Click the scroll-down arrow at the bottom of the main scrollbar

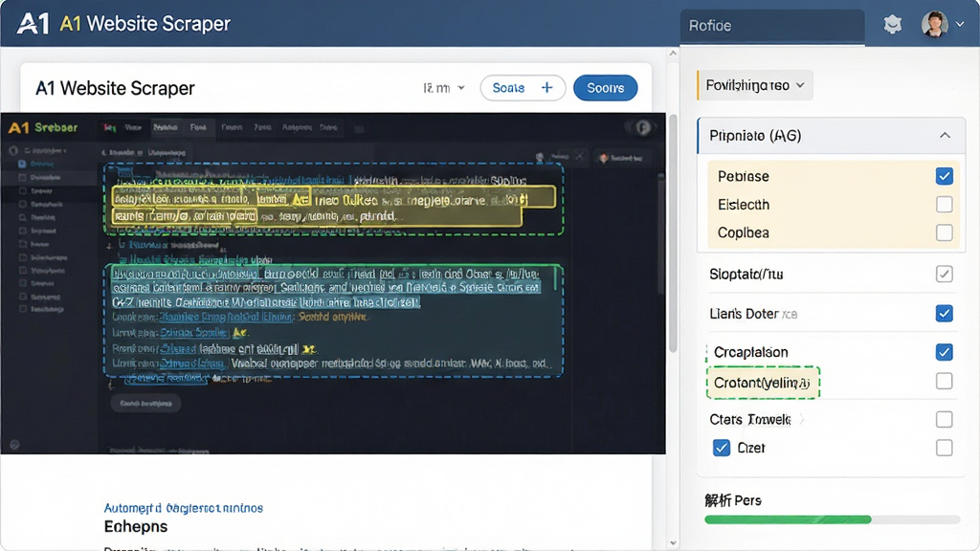tap(673, 543)
